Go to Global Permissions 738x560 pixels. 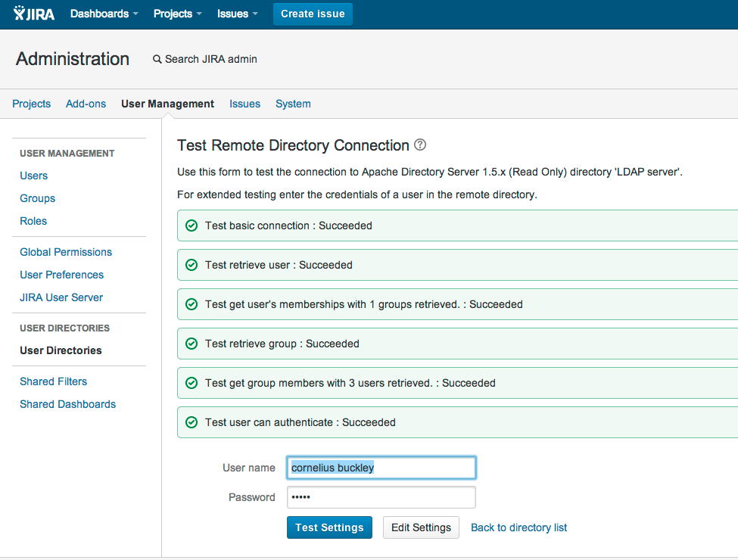(66, 252)
